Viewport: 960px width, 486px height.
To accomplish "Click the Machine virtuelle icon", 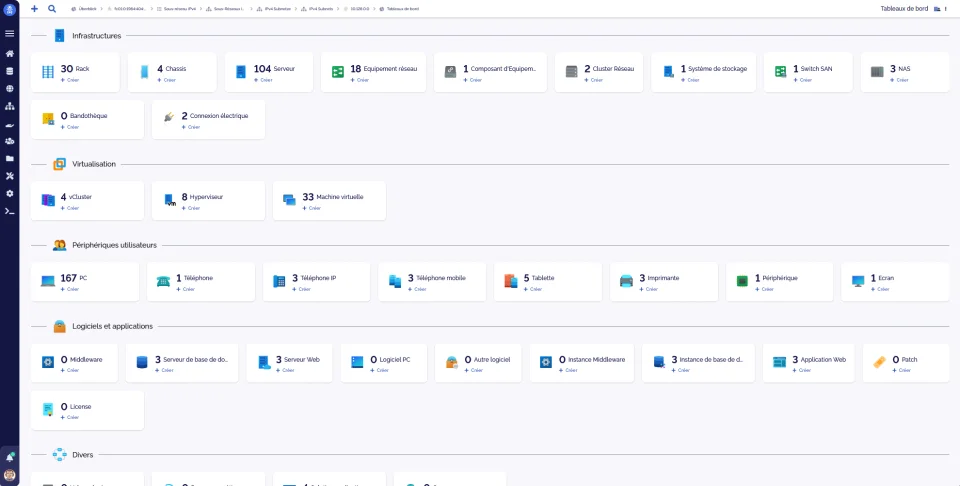I will tap(290, 200).
